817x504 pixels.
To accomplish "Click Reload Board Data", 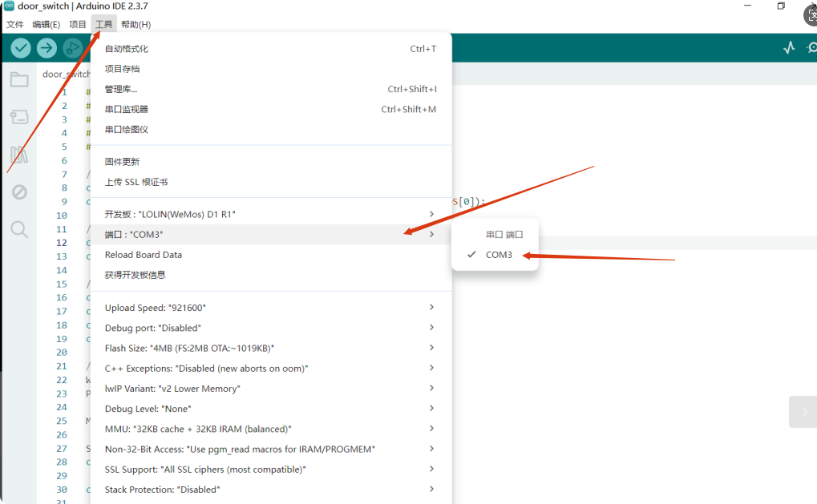I will click(144, 255).
